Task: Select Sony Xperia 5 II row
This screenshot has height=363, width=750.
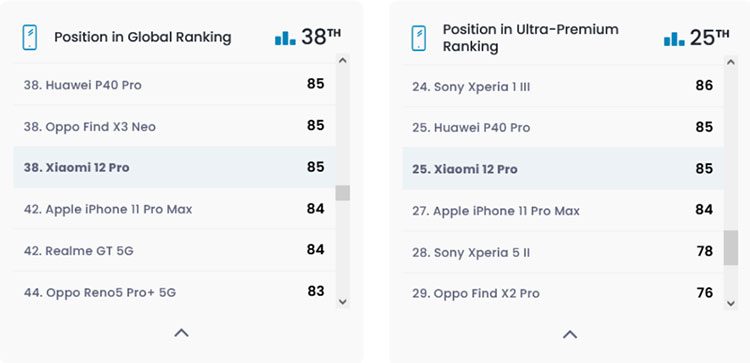Action: pyautogui.click(x=563, y=252)
